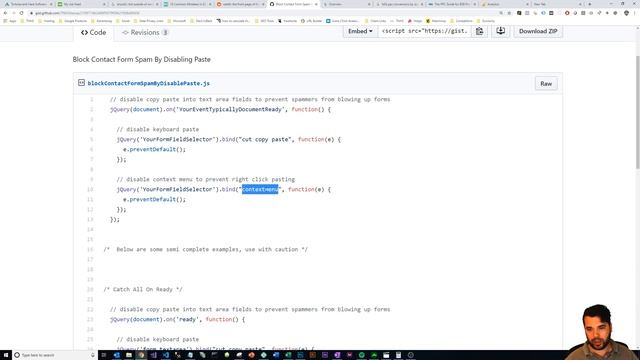Open File Explorer from taskbar

129,355
